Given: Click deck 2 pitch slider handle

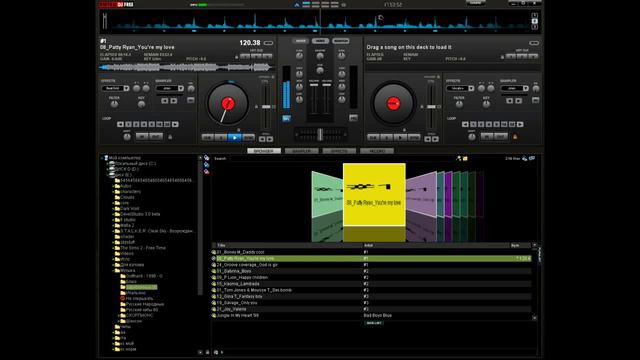Looking at the screenshot, I should (431, 107).
